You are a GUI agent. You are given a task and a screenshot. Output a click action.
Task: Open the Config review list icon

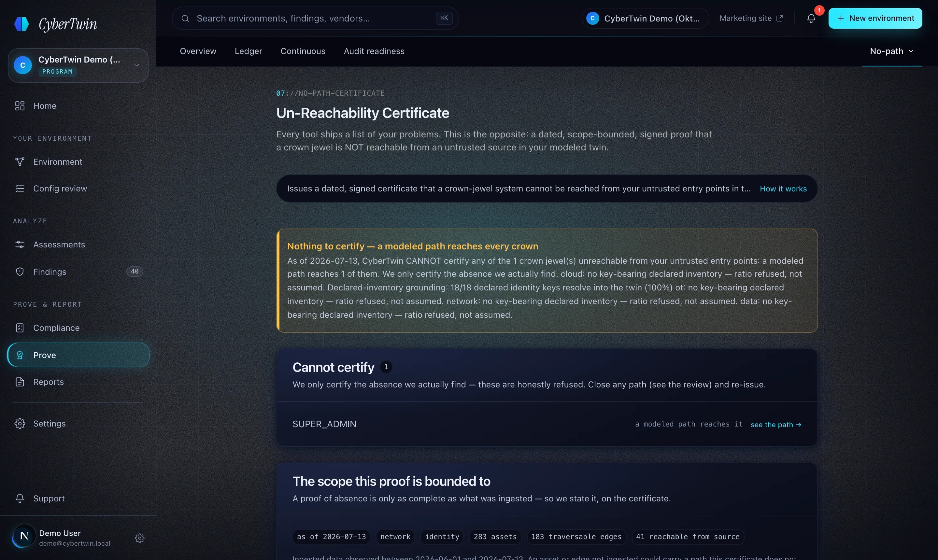[20, 188]
